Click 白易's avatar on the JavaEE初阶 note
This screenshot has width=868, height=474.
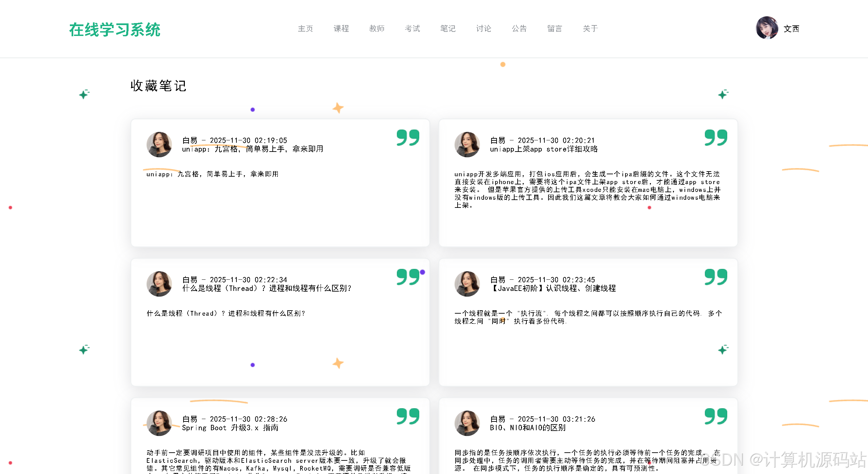tap(467, 284)
